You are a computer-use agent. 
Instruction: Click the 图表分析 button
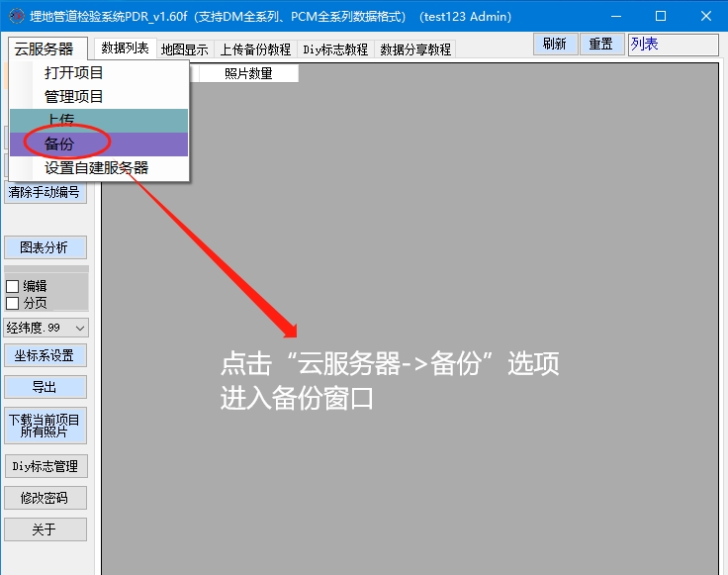pyautogui.click(x=45, y=247)
